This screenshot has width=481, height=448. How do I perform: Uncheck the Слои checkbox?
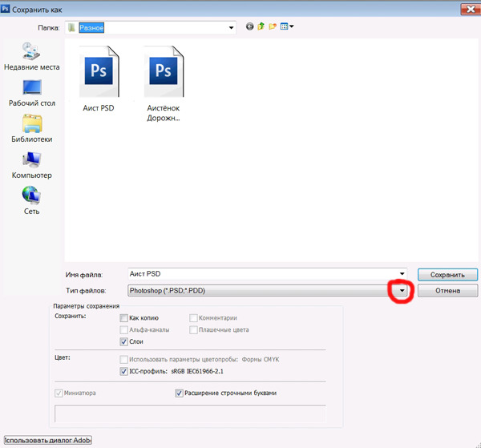[123, 341]
